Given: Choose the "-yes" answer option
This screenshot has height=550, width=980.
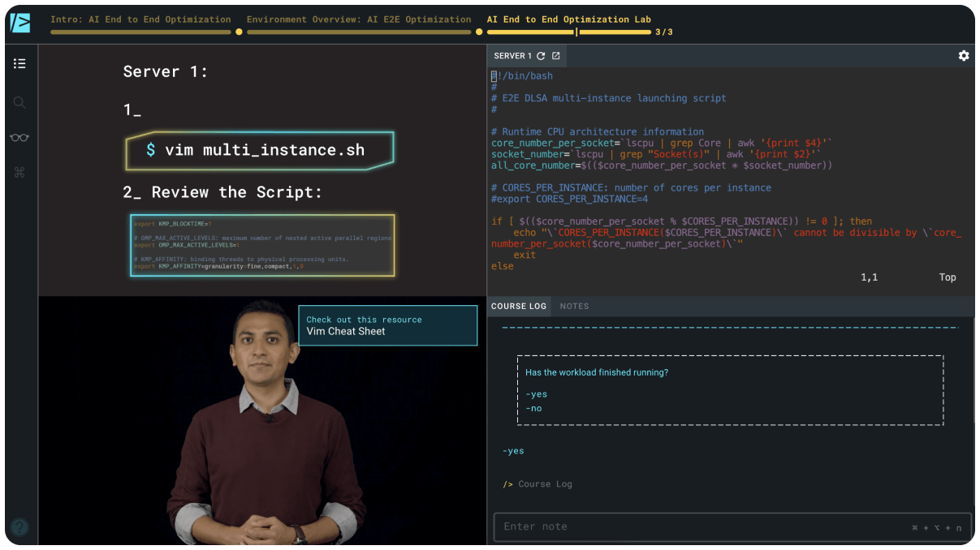Looking at the screenshot, I should tap(537, 394).
